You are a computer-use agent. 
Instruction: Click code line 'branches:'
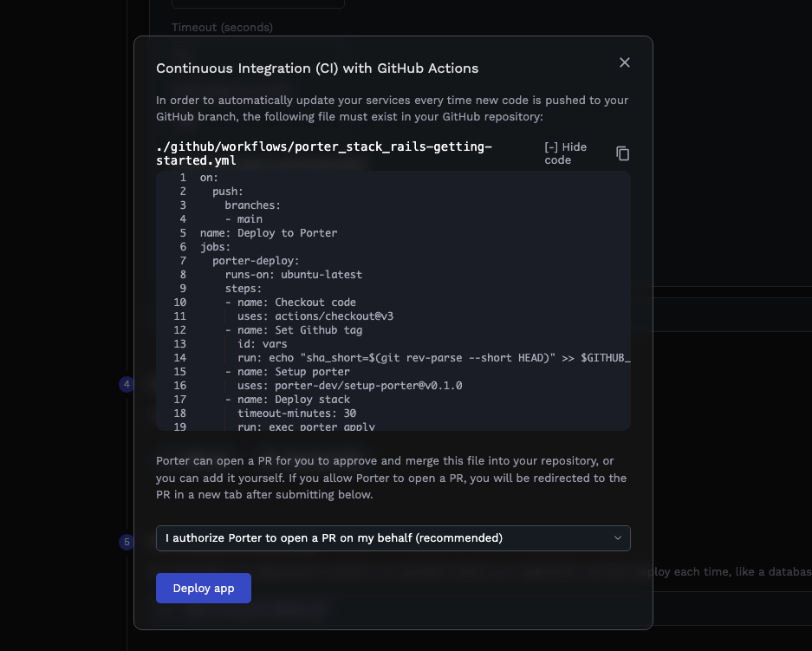coord(253,205)
